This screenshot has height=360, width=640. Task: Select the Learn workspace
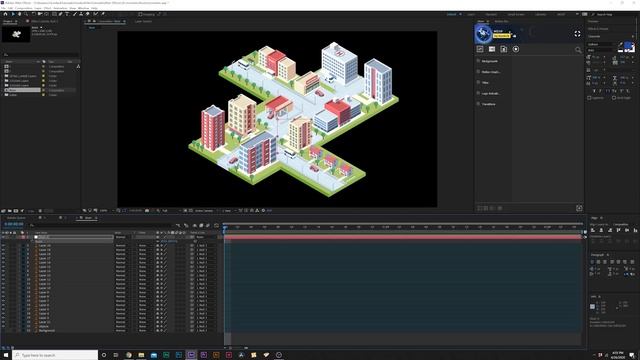pos(471,14)
